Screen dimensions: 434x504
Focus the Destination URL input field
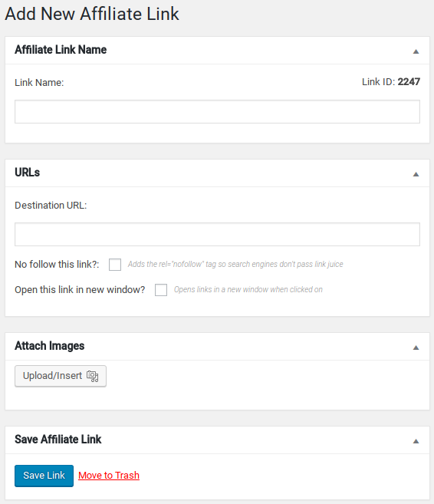(x=217, y=234)
